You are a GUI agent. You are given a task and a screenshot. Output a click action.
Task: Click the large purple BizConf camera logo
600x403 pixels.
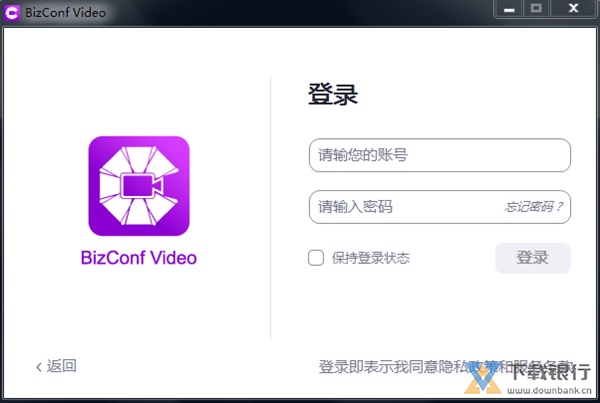click(x=139, y=186)
